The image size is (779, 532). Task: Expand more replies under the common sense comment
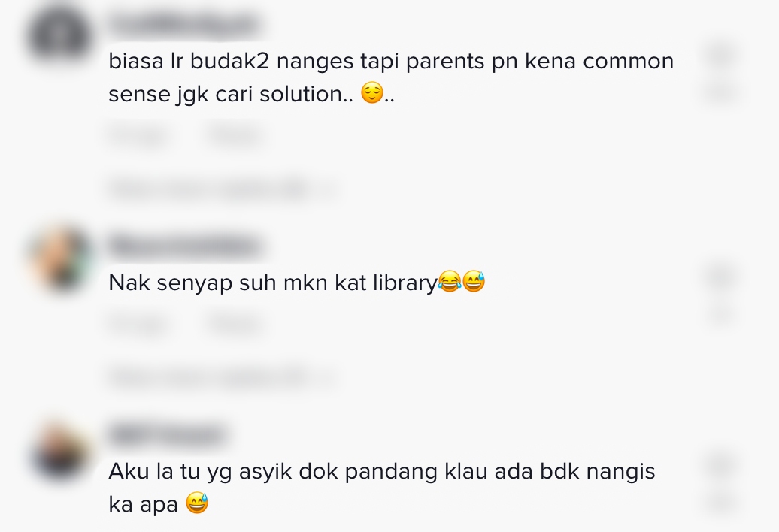pos(209,189)
